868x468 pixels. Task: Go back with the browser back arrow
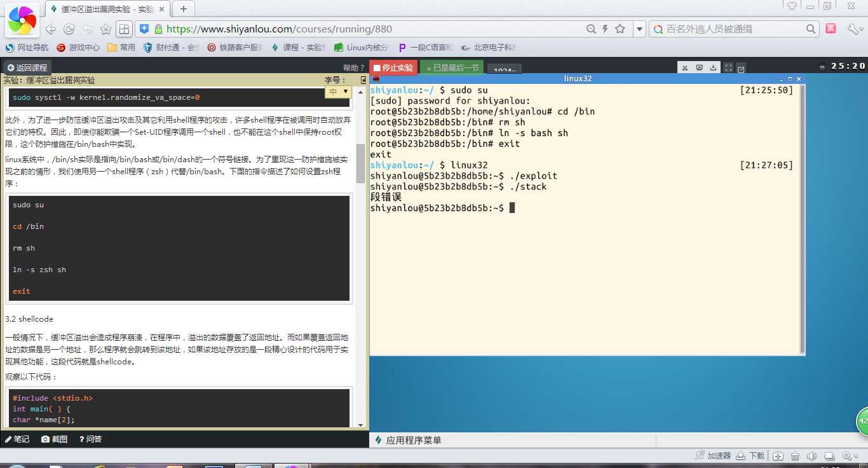pos(51,29)
